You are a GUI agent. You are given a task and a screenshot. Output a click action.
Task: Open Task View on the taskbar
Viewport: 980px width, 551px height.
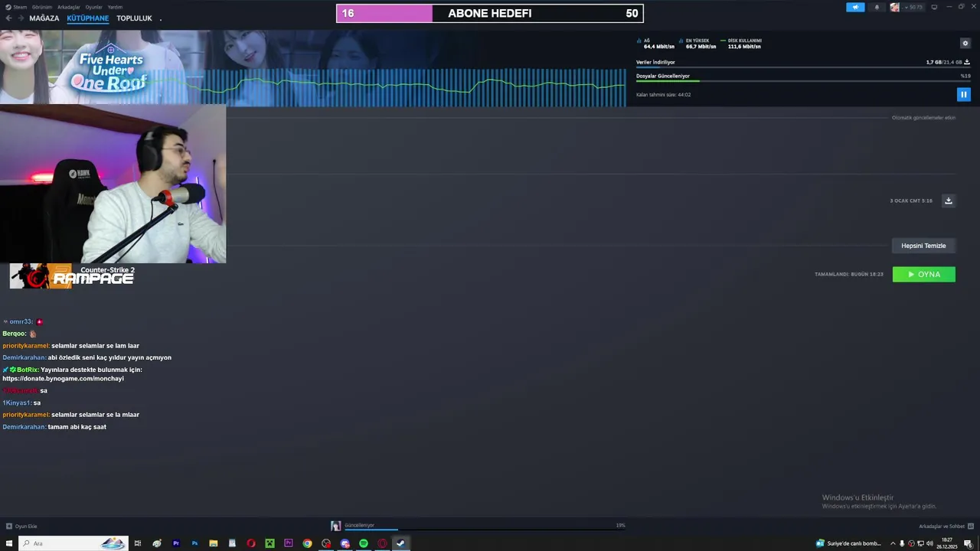tap(138, 543)
